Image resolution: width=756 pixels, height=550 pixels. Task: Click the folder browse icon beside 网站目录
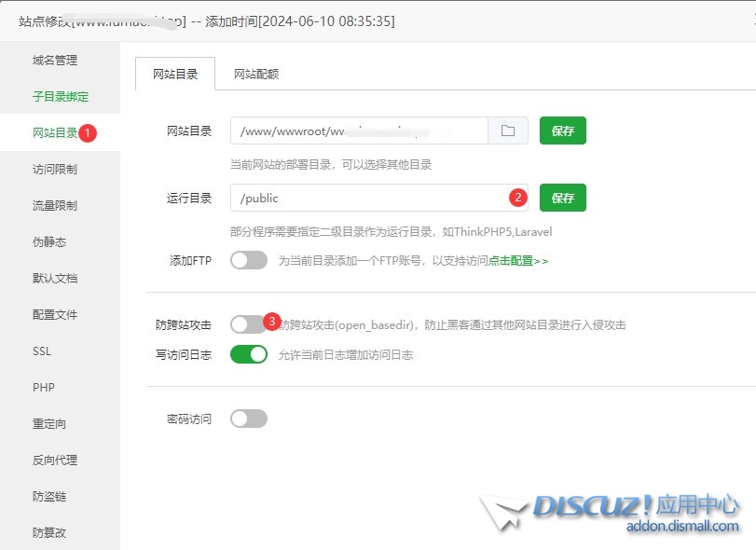[x=508, y=131]
